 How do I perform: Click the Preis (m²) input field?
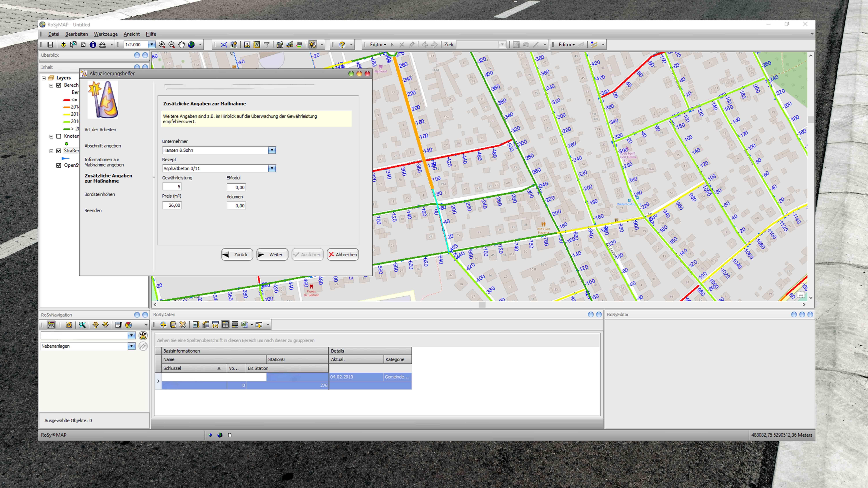coord(172,205)
